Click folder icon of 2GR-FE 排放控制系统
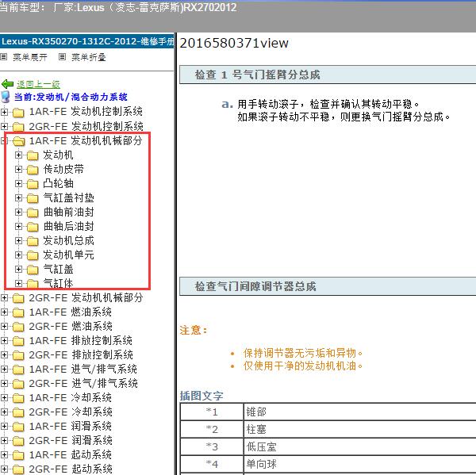476x475 pixels. pyautogui.click(x=18, y=355)
